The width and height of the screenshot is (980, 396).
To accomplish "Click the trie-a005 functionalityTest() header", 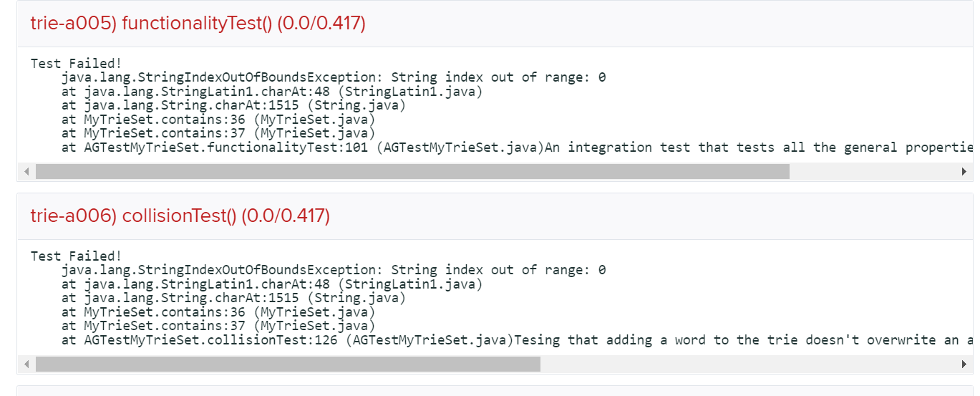I will tap(198, 24).
